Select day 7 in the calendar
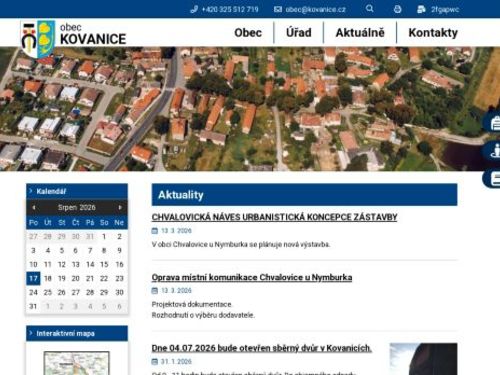 [x=90, y=250]
